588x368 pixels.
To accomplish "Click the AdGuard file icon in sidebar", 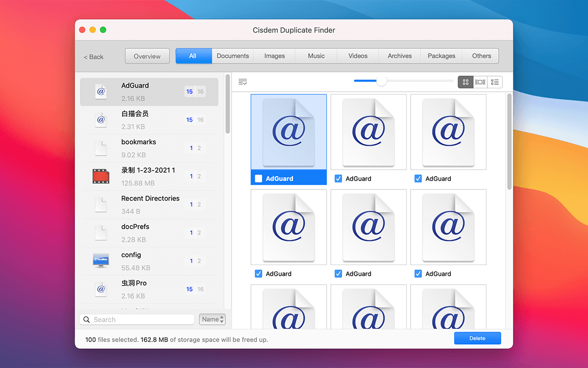I will click(101, 92).
